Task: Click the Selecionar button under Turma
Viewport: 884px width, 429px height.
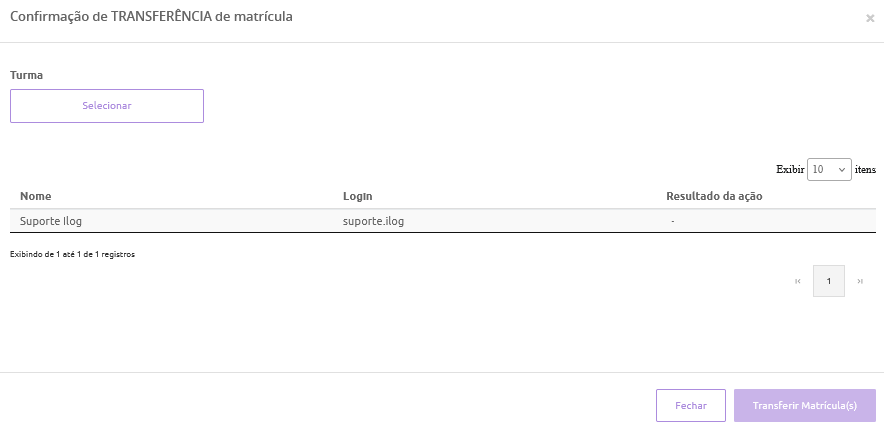Action: (107, 106)
